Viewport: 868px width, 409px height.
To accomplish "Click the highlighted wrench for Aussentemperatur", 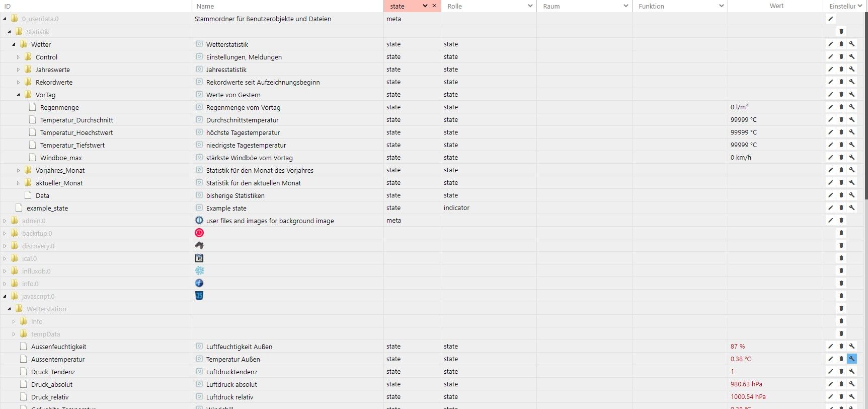I will (852, 359).
